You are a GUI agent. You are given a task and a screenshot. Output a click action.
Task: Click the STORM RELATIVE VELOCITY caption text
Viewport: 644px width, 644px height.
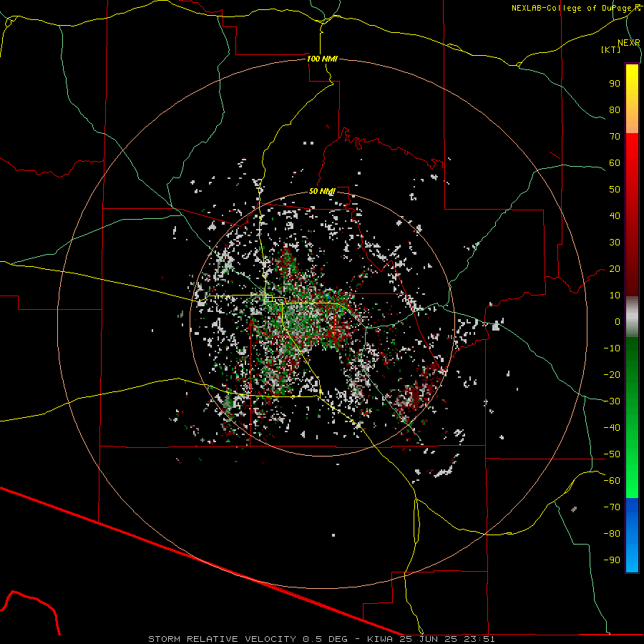(222, 639)
